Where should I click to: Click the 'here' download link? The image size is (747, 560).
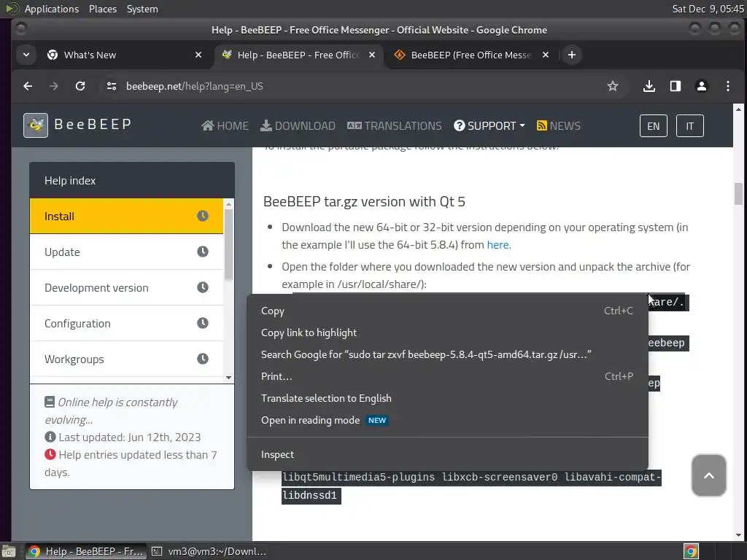[x=498, y=245]
